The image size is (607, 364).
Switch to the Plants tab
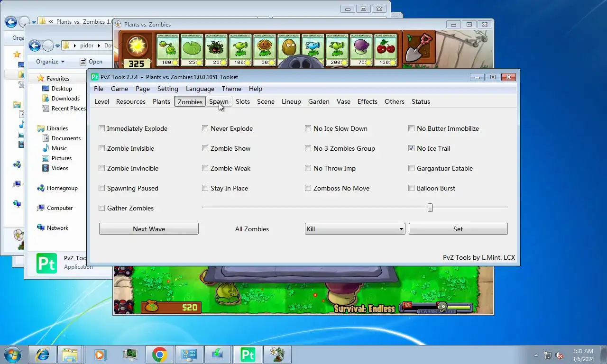coord(161,101)
